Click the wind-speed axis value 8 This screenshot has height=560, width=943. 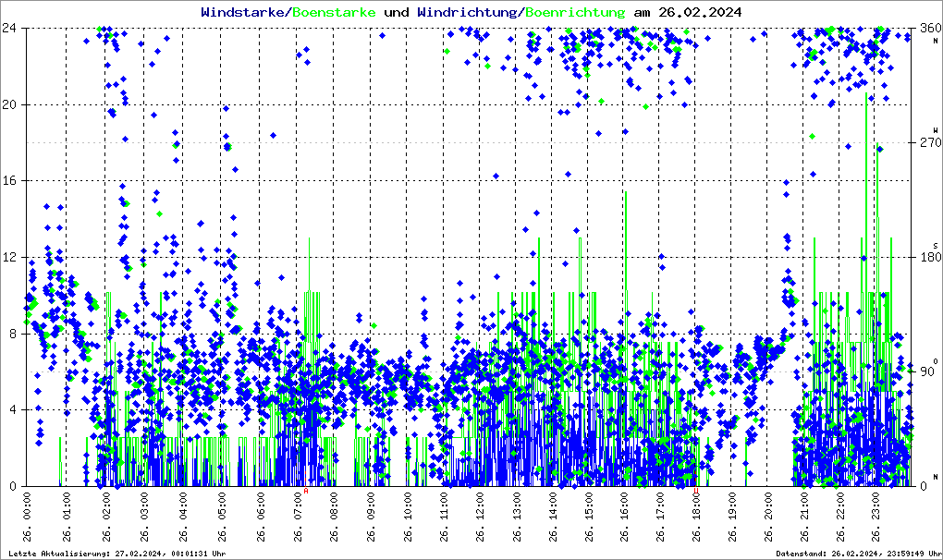point(13,334)
